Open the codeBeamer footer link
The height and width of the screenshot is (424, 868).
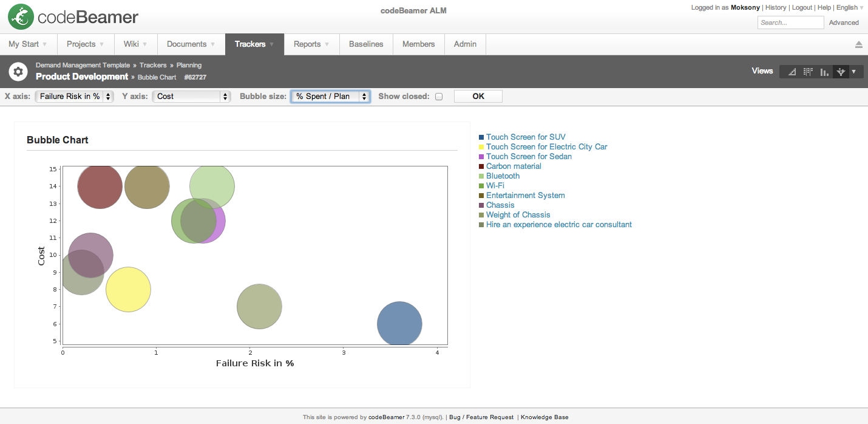click(386, 417)
